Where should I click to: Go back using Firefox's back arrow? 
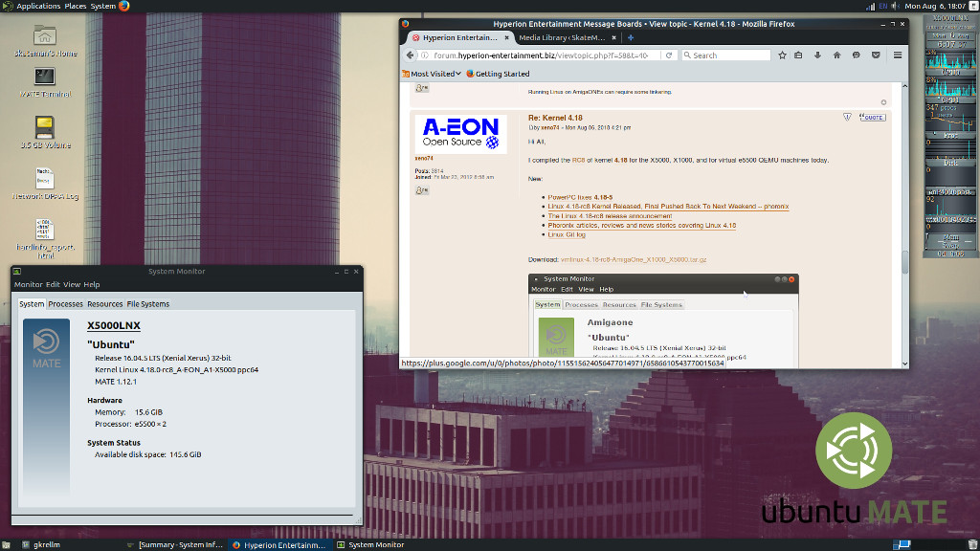pos(410,55)
